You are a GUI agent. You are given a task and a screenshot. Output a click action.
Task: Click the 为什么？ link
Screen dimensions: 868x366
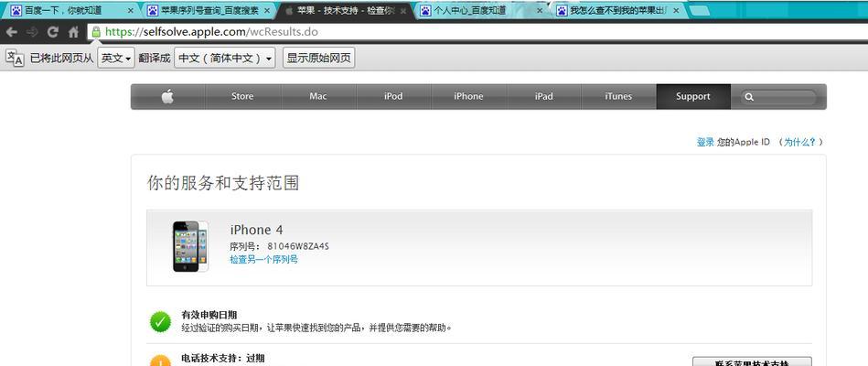(x=800, y=143)
